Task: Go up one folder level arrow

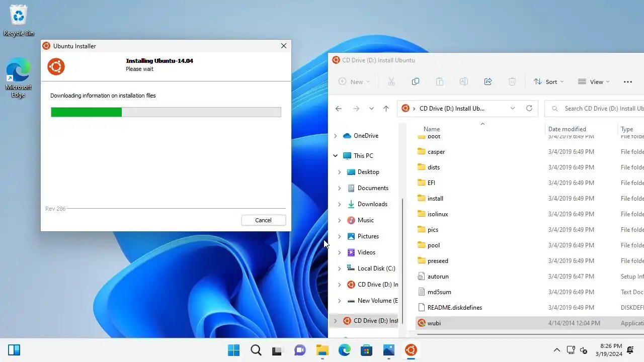Action: (x=386, y=108)
